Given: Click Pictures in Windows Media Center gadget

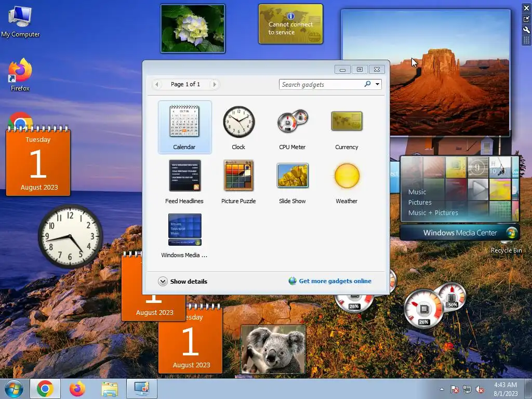Looking at the screenshot, I should point(420,202).
